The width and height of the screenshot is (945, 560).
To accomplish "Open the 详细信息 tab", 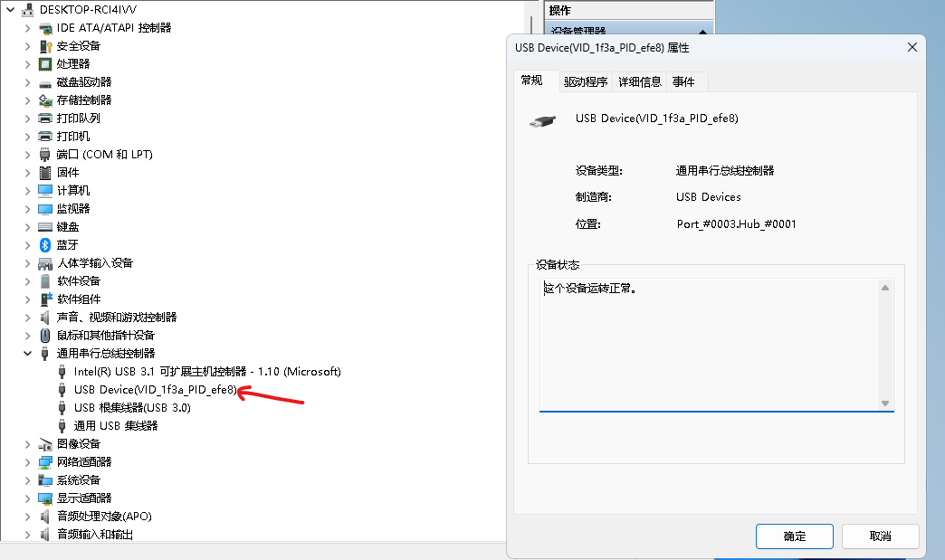I will coord(639,82).
